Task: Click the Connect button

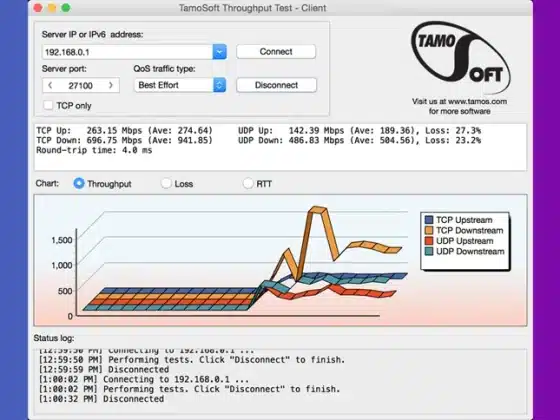Action: click(276, 52)
